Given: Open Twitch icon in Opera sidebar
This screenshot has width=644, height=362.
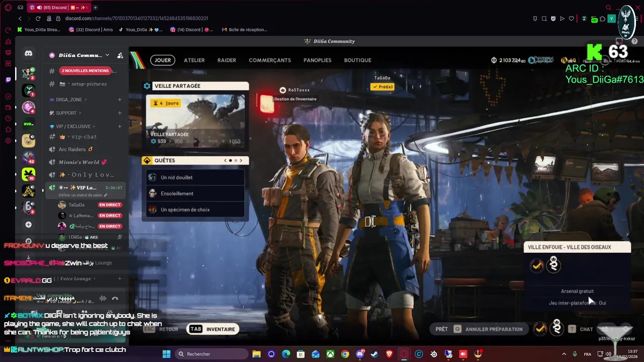Looking at the screenshot, I should [8, 79].
